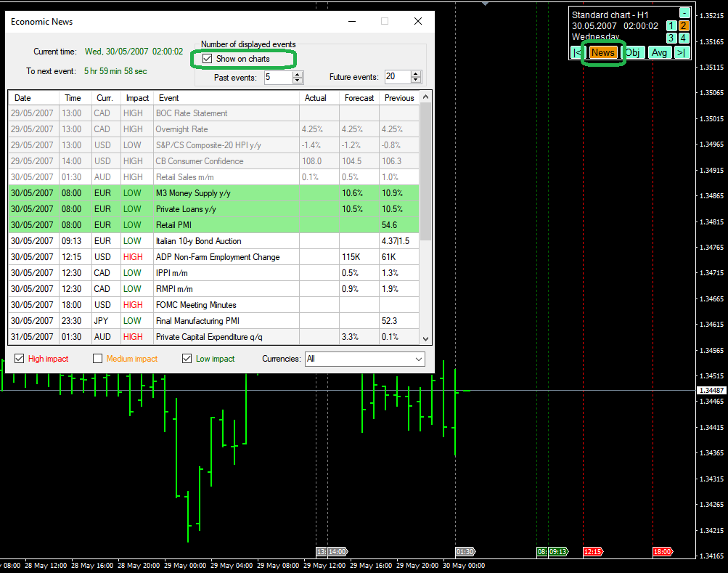This screenshot has width=728, height=573.
Task: Jump to start with the |< button
Action: click(x=576, y=53)
